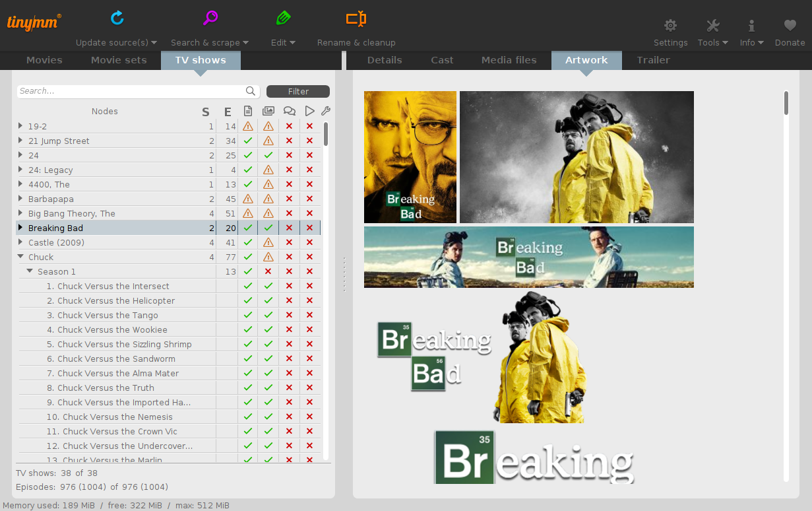Click the Rename & cleanup label
The image size is (812, 511).
coord(356,42)
